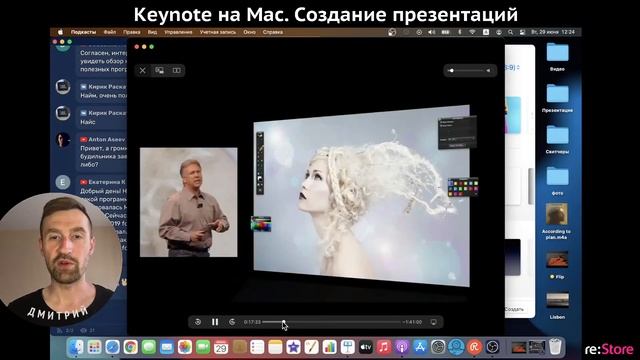Skip forward with the fast-forward icon
This screenshot has width=640, height=360.
click(232, 322)
